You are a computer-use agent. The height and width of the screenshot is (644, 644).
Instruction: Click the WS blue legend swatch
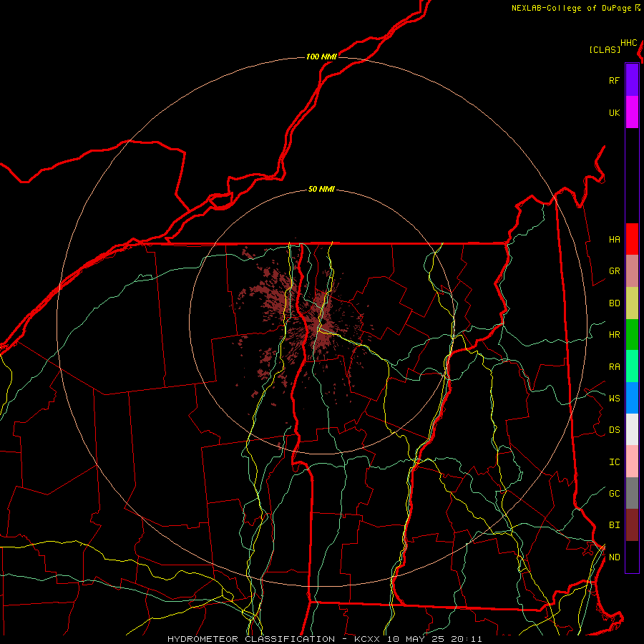pos(632,398)
